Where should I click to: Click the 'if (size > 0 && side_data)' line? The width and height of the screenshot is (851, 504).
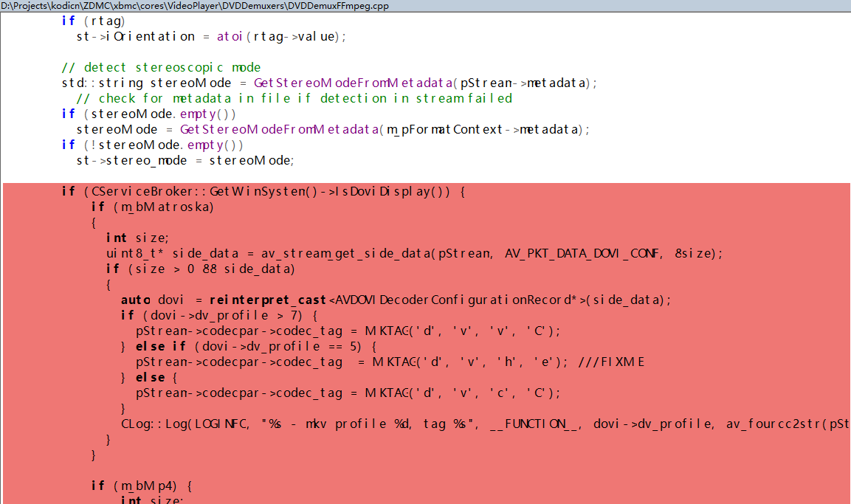(x=200, y=269)
